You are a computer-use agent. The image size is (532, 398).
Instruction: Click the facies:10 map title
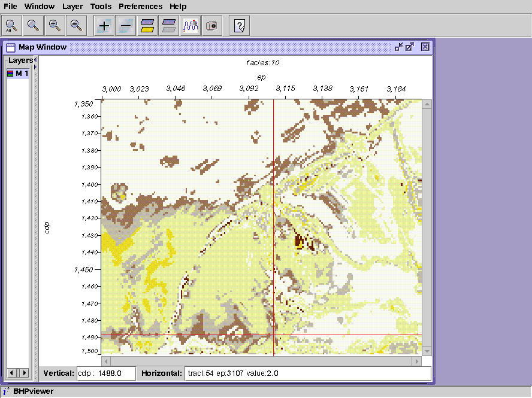[x=262, y=63]
